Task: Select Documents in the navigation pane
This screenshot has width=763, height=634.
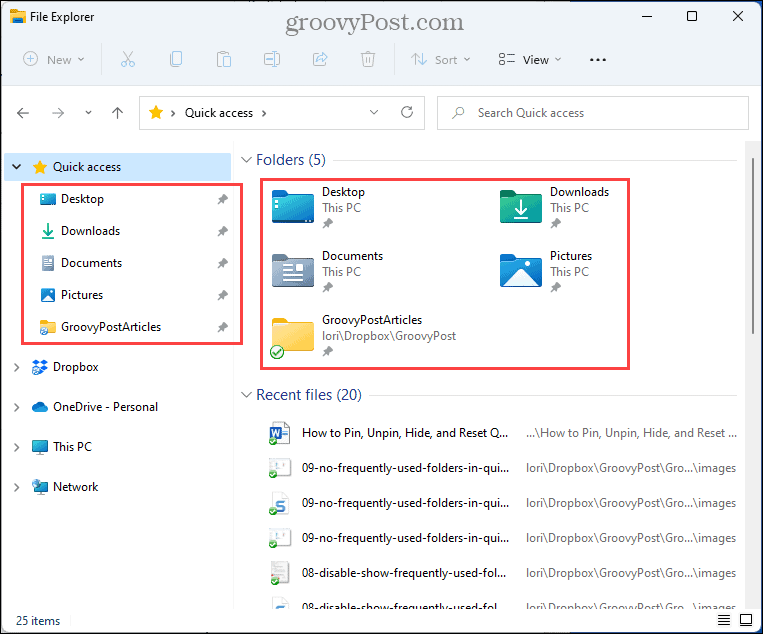Action: coord(91,263)
